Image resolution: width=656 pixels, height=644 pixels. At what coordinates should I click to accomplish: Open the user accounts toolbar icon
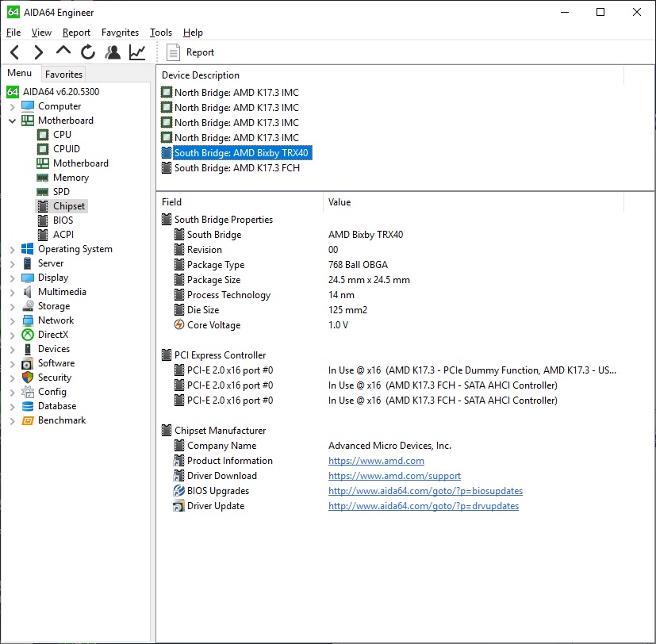click(113, 52)
